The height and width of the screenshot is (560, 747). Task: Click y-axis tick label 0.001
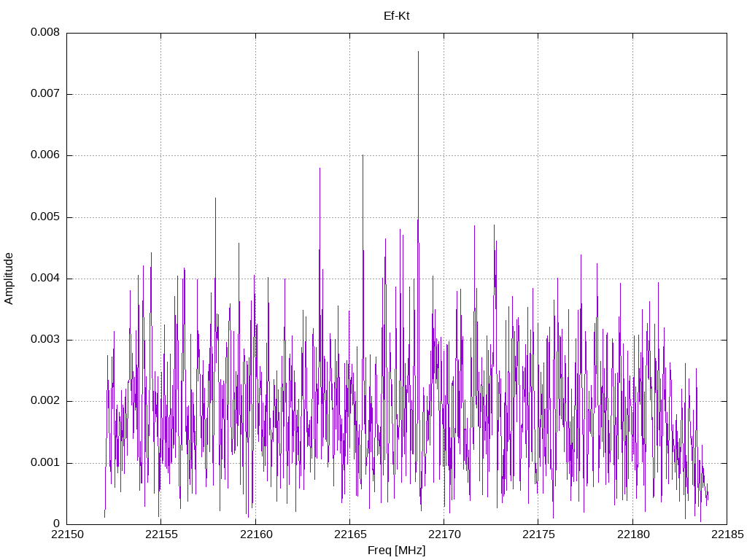[x=45, y=463]
